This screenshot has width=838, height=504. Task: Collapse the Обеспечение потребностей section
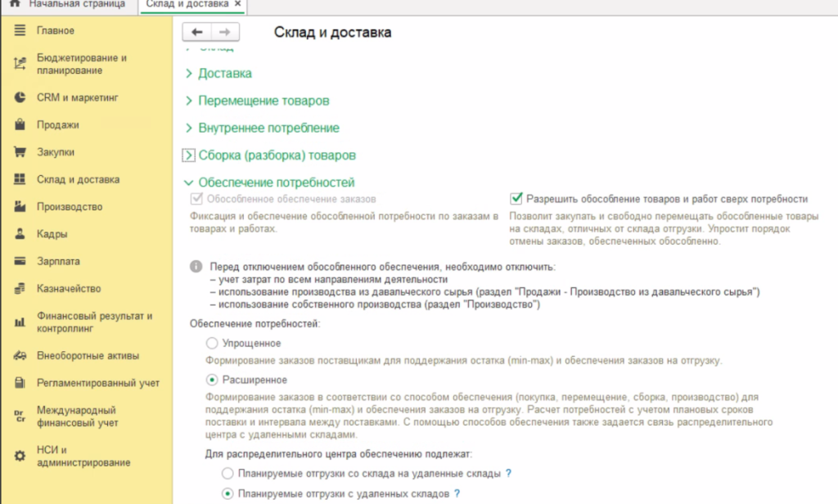[276, 182]
